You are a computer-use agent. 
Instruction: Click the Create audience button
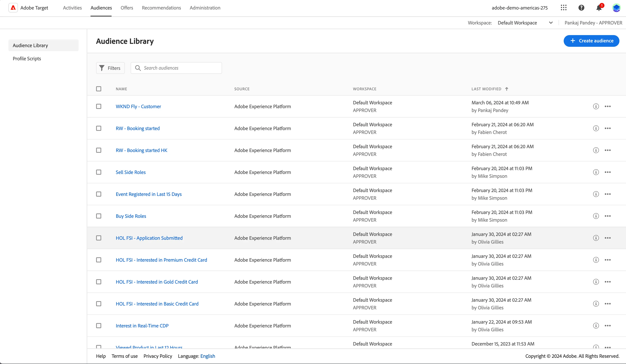coord(591,41)
